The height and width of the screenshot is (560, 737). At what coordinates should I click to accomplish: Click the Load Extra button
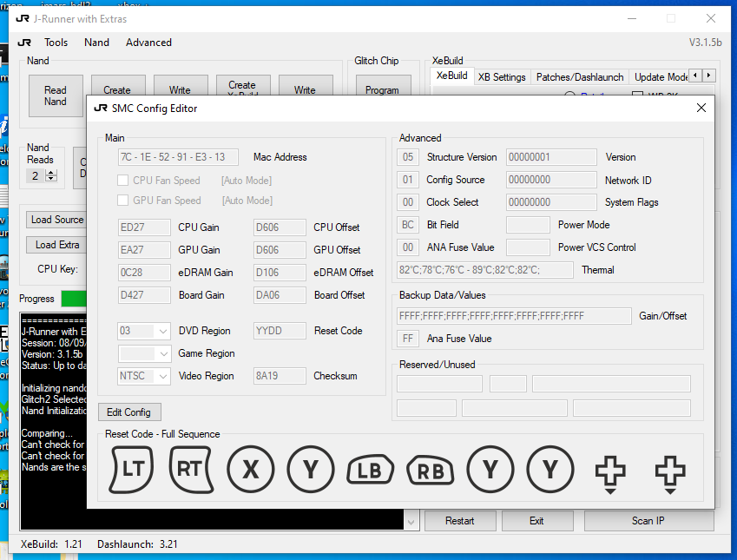click(x=56, y=245)
